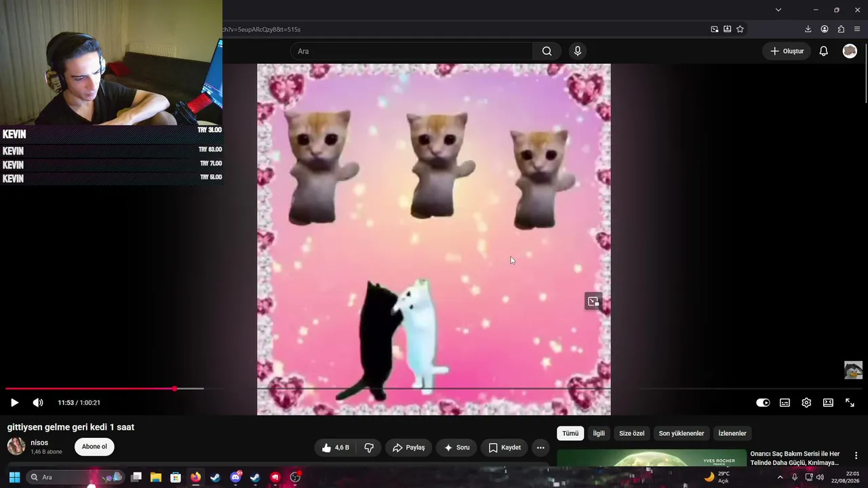This screenshot has height=488, width=868.
Task: Open the 'Oluştur' create menu
Action: point(787,51)
